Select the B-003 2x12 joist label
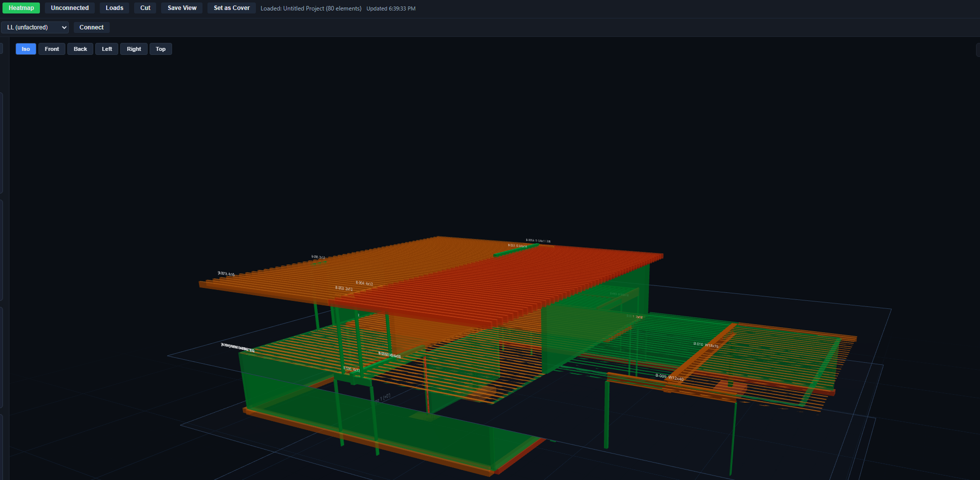This screenshot has width=980, height=480. [344, 288]
